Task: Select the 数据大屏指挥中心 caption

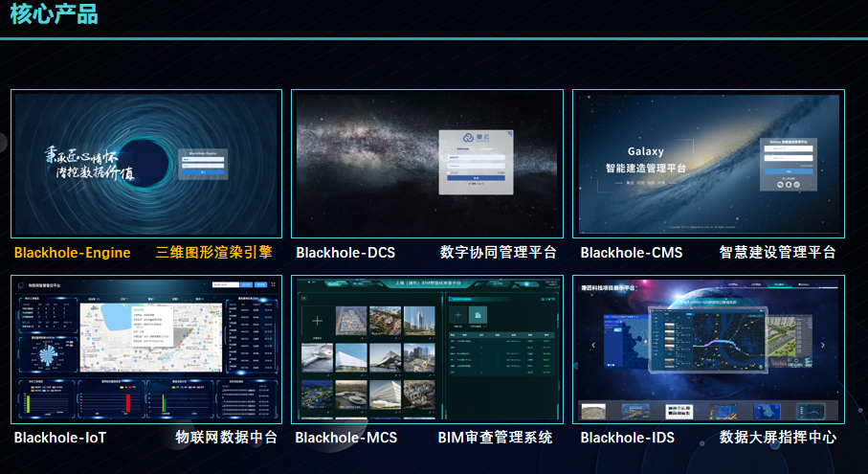Action: click(x=777, y=438)
